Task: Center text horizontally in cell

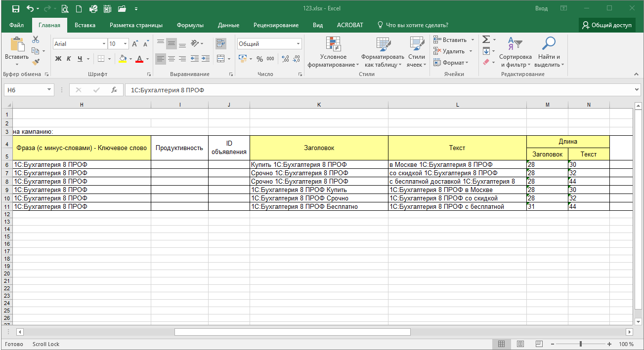Action: click(x=172, y=59)
